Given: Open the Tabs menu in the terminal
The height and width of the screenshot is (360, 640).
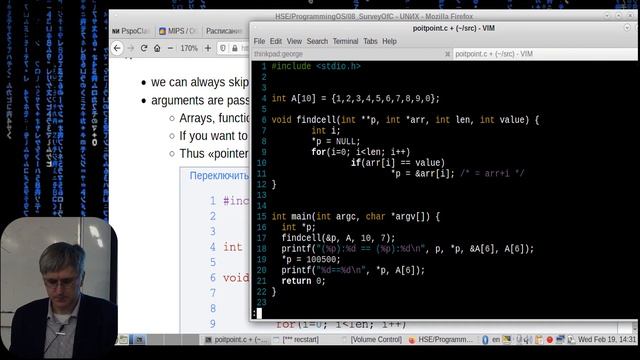Looking at the screenshot, I should pyautogui.click(x=370, y=41).
